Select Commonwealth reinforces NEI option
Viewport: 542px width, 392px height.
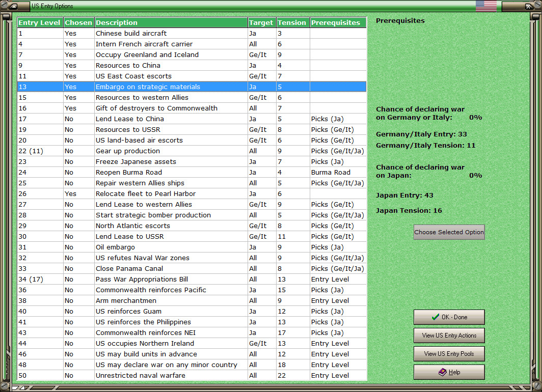point(192,333)
